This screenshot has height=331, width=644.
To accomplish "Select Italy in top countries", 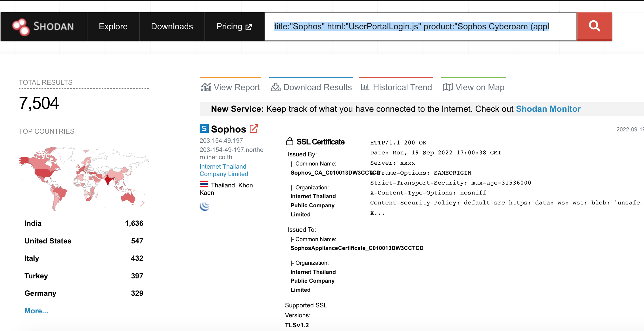I will click(x=32, y=258).
